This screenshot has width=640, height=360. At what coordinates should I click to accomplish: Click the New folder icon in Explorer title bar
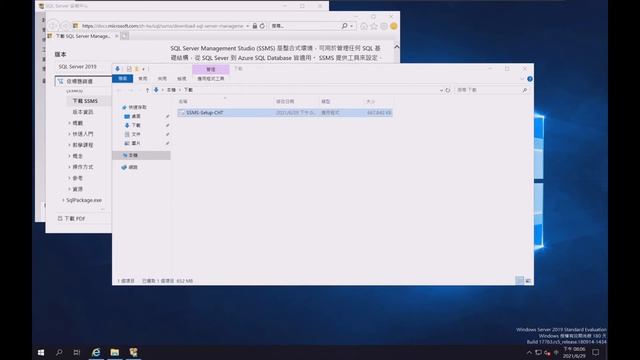click(137, 69)
